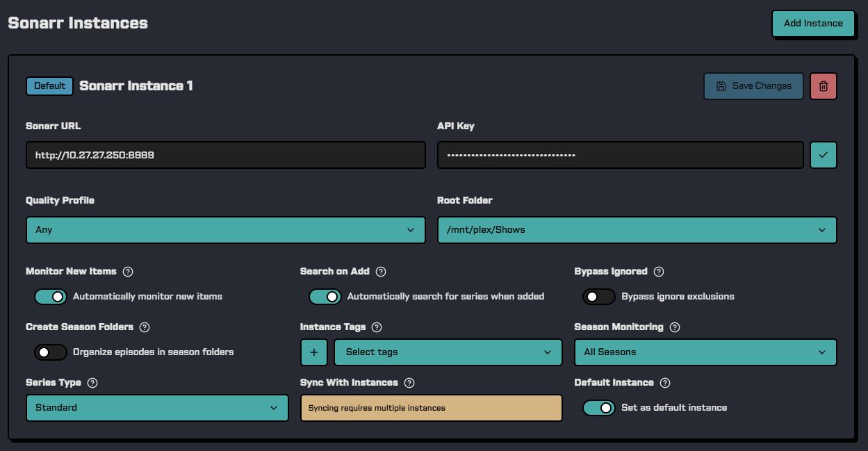Open help icon for Monitor New Items
The height and width of the screenshot is (451, 868).
(x=128, y=272)
